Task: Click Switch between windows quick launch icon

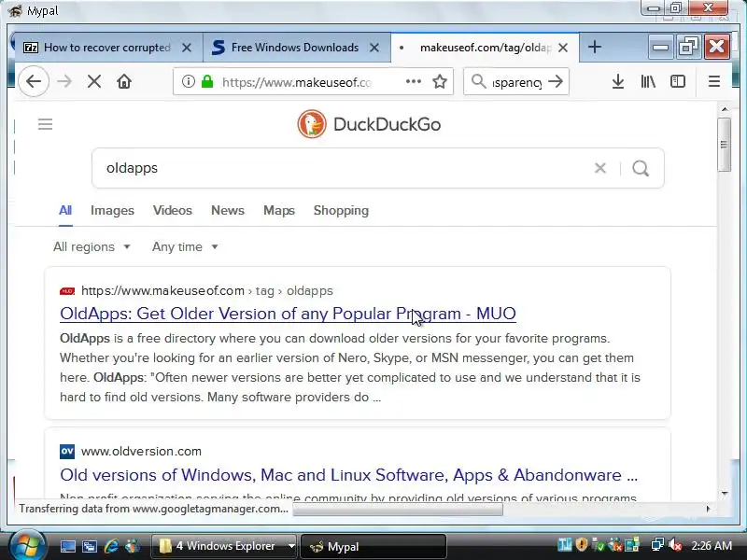Action: point(89,546)
